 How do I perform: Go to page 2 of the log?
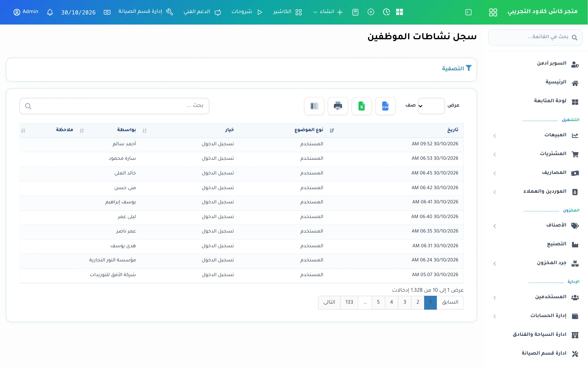coord(418,303)
